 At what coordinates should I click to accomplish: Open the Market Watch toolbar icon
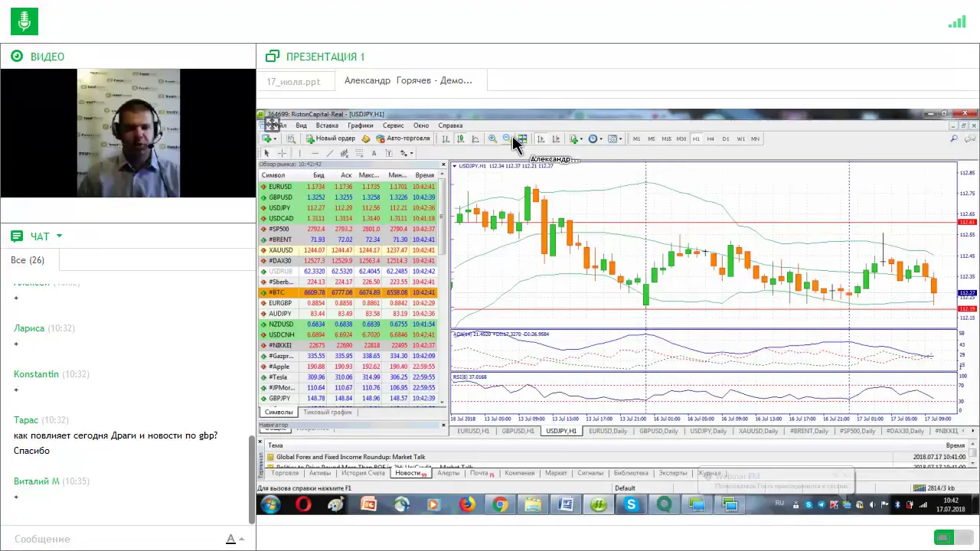[291, 139]
